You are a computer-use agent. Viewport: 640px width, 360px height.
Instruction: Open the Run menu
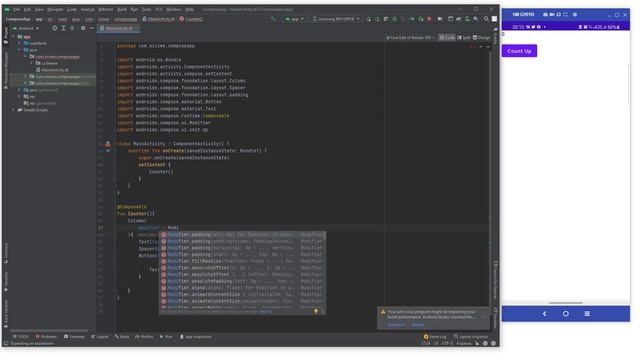click(x=134, y=9)
